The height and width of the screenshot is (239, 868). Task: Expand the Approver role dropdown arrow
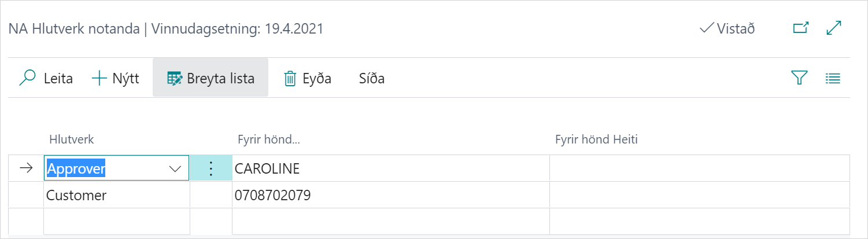(175, 168)
